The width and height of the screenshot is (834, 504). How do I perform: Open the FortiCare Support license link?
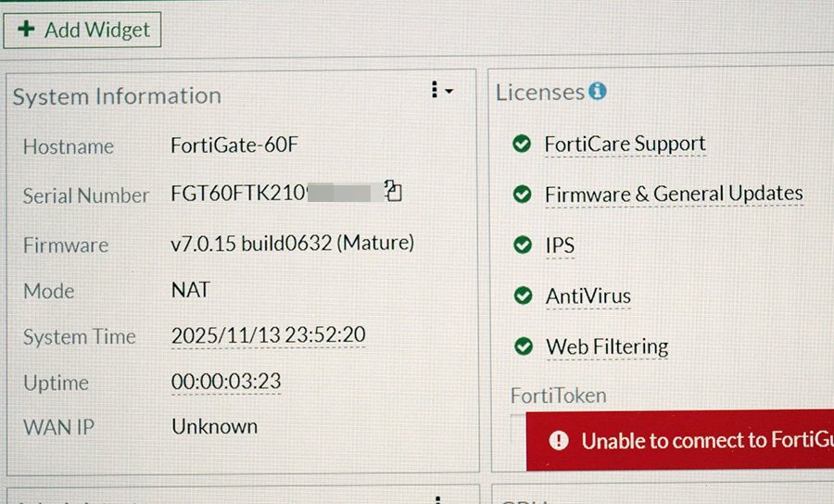pos(625,144)
